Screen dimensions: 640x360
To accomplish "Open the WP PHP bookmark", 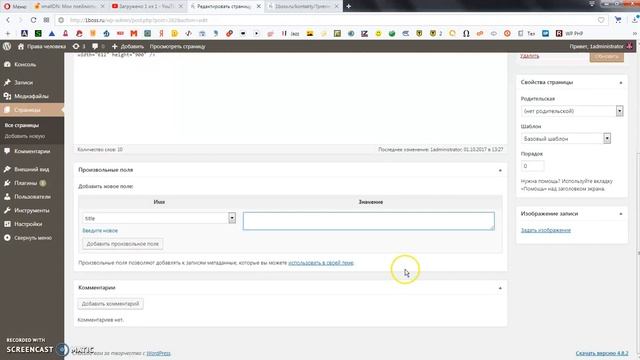I will 569,33.
